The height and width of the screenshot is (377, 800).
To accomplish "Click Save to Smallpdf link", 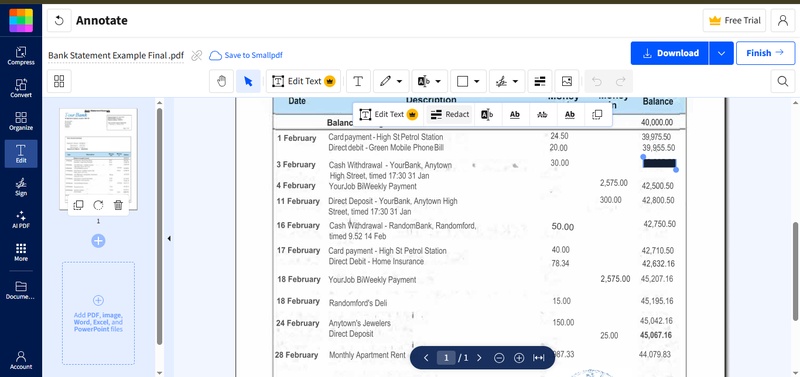I will pos(246,55).
